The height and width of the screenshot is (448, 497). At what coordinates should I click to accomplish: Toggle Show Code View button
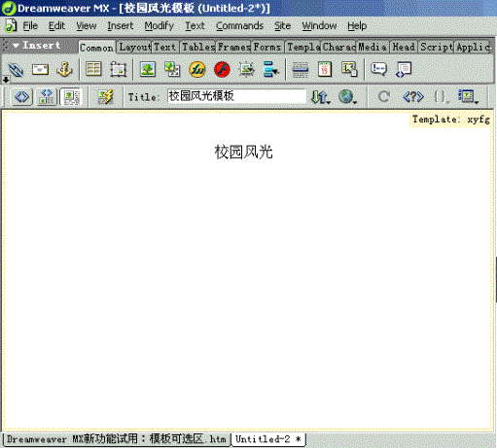click(21, 97)
